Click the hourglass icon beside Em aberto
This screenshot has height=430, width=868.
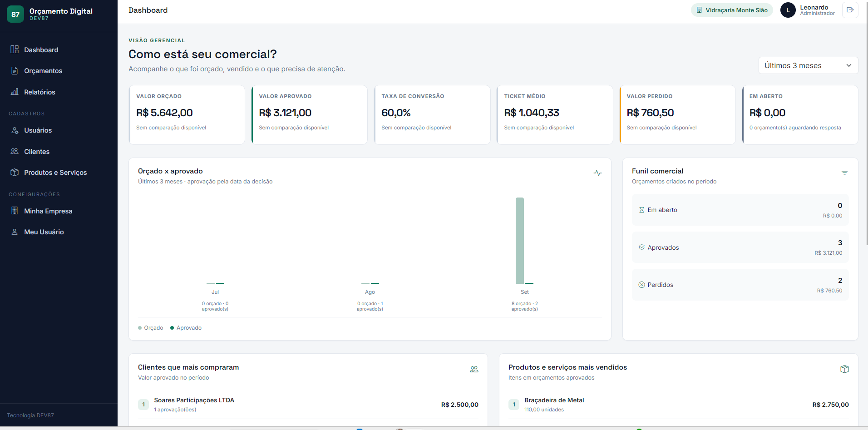(x=641, y=210)
